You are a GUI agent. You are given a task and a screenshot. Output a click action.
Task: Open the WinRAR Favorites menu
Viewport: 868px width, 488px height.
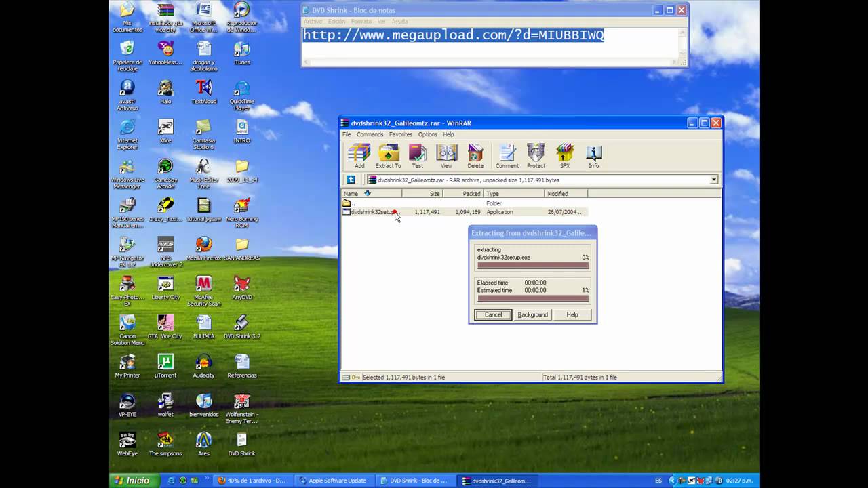(400, 134)
